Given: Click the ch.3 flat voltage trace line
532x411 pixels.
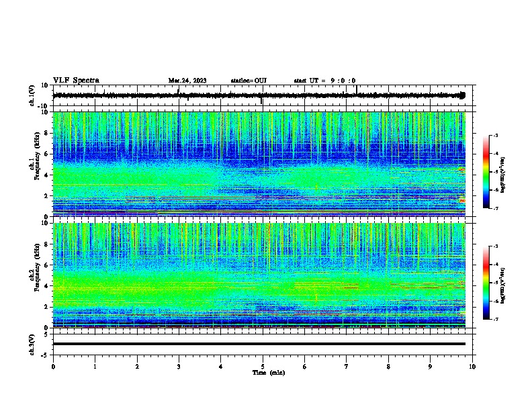Looking at the screenshot, I should click(259, 344).
